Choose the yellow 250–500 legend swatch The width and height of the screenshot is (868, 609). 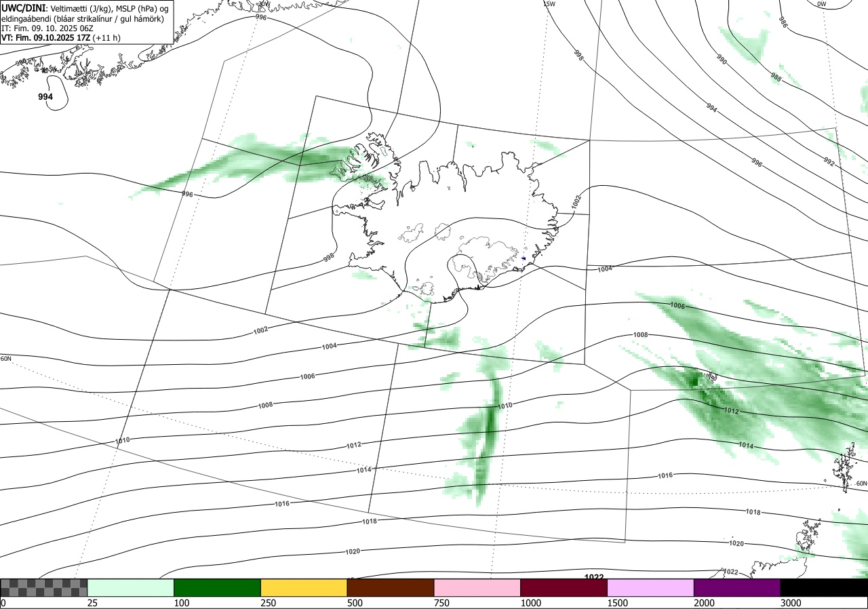click(x=304, y=587)
